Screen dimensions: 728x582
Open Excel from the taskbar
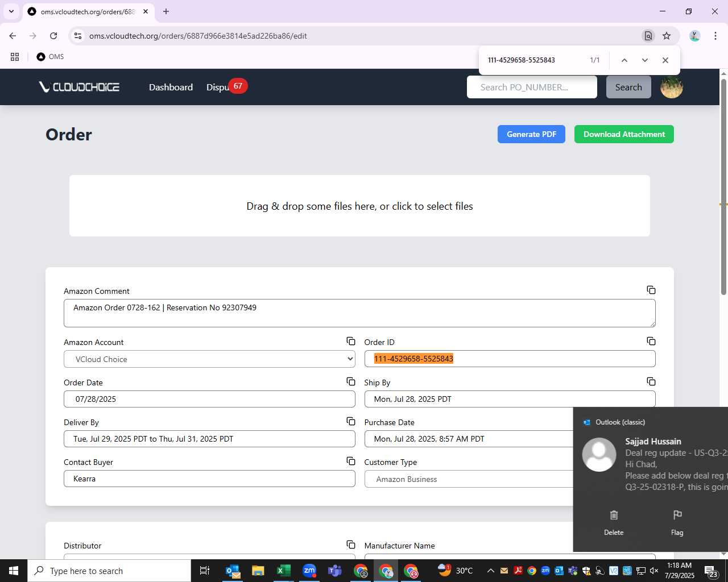[x=283, y=571]
